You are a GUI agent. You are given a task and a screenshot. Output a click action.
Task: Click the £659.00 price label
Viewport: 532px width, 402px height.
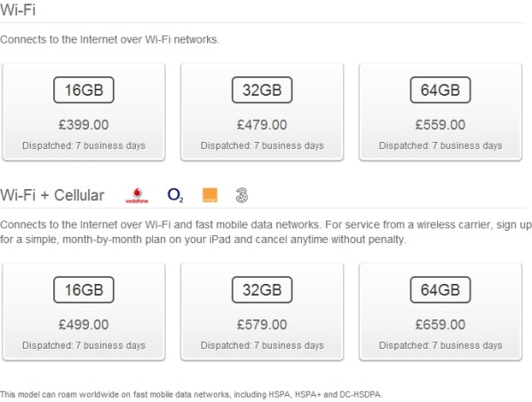[x=441, y=325]
